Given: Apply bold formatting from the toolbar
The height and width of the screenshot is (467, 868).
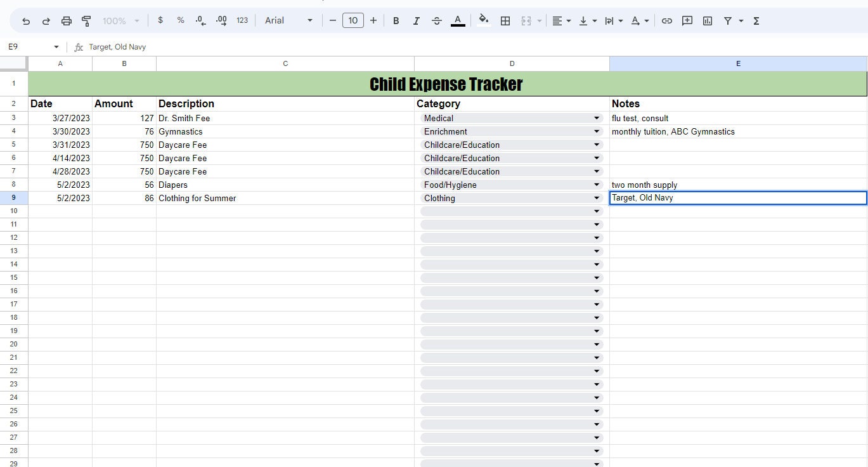Looking at the screenshot, I should click(x=396, y=20).
